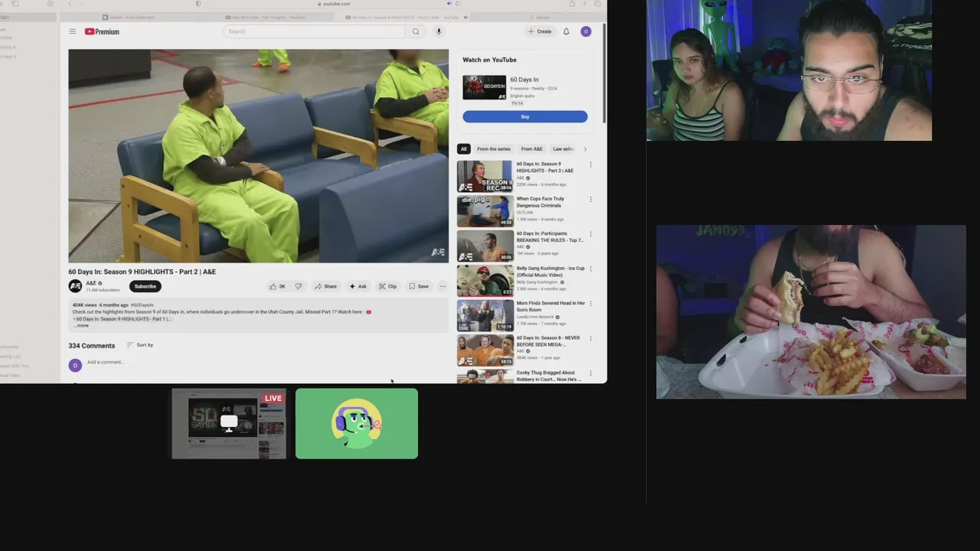Open Season 8 NEVER BEFORE SEEN video
The width and height of the screenshot is (980, 551).
485,350
